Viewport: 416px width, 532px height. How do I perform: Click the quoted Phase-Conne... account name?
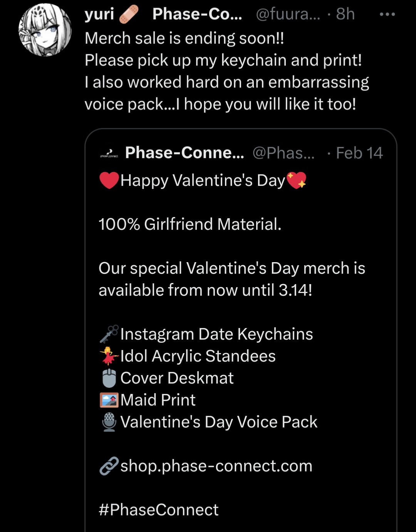click(x=185, y=153)
